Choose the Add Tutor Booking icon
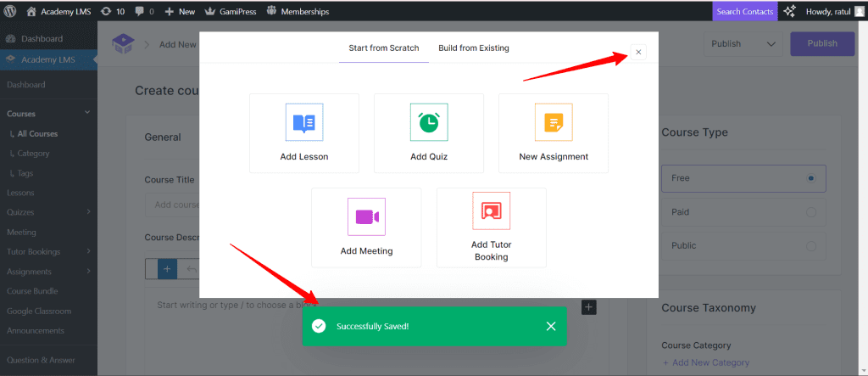 491,210
